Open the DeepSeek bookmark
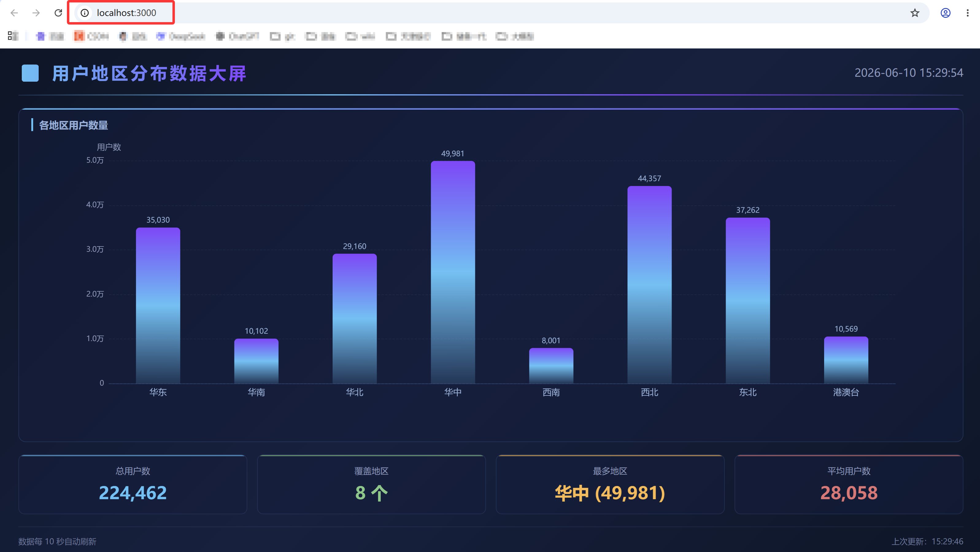This screenshot has width=980, height=552. (181, 36)
